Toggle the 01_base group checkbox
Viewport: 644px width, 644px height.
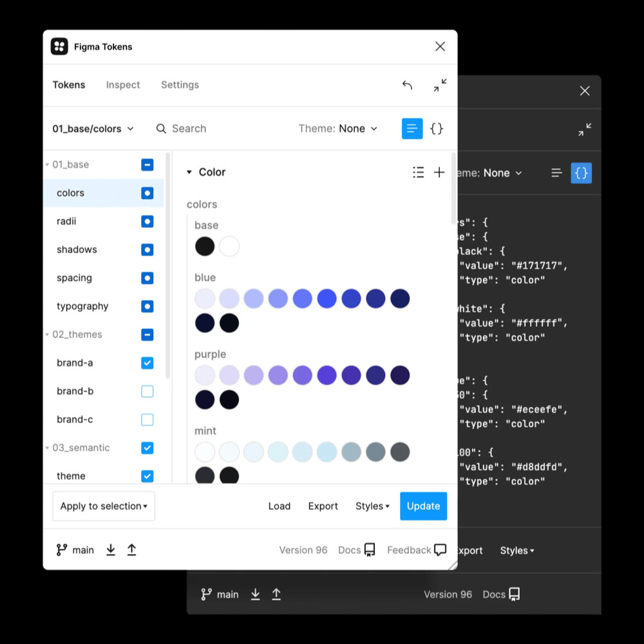pyautogui.click(x=147, y=165)
